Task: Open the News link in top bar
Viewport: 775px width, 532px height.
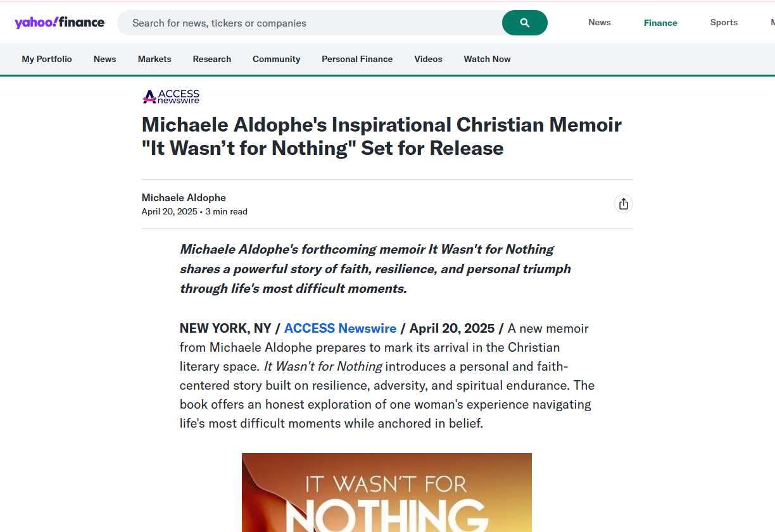Action: click(599, 22)
